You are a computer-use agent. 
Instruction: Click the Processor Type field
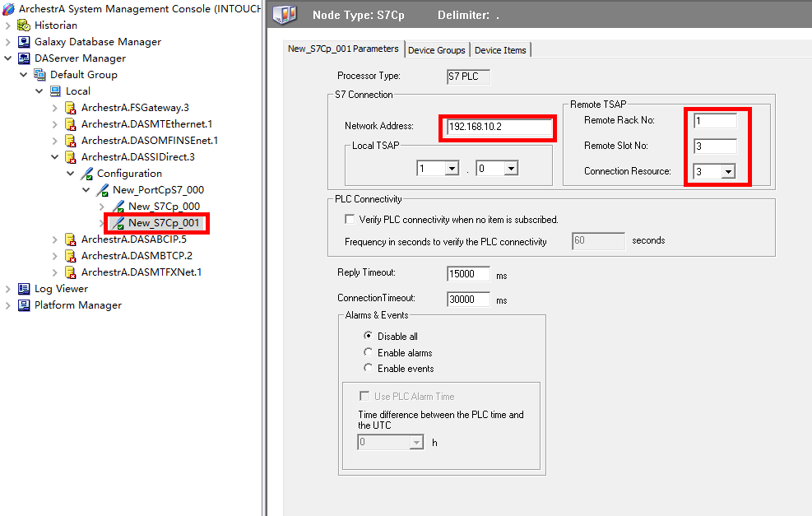point(468,77)
